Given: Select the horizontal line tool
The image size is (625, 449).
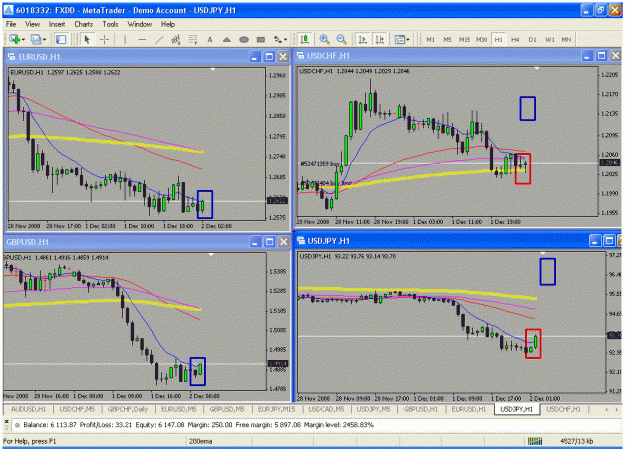Looking at the screenshot, I should coord(142,39).
